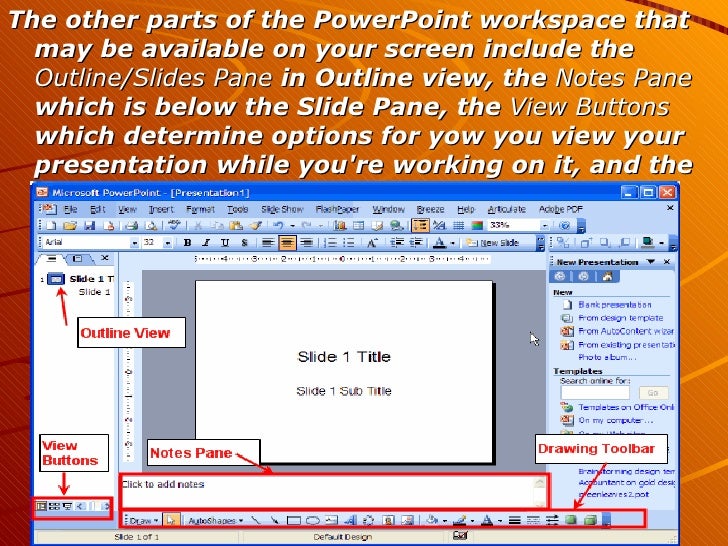This screenshot has width=728, height=546.
Task: Click the Save floppy disk icon
Action: (90, 226)
